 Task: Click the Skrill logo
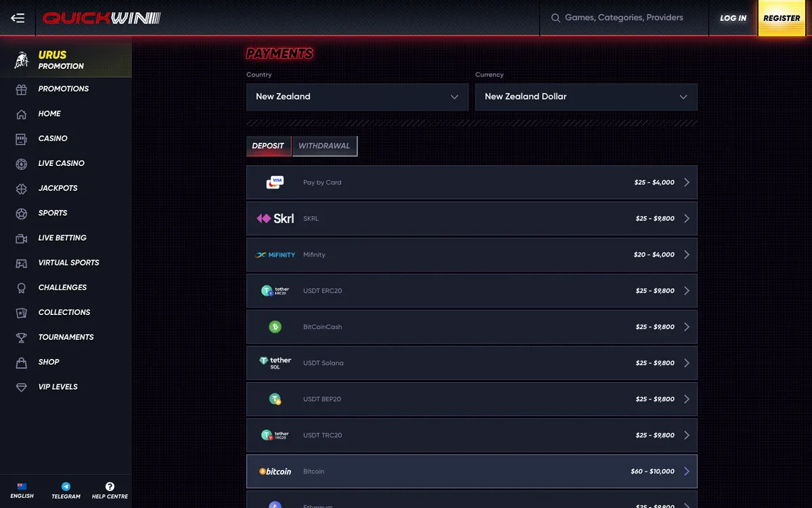point(275,219)
